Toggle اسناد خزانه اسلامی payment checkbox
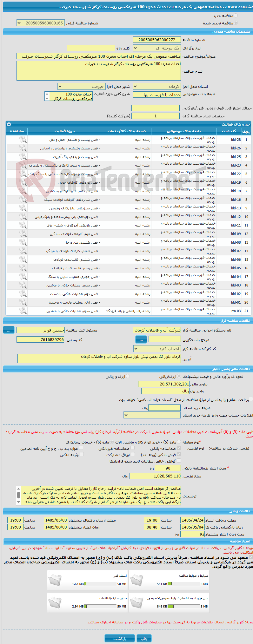Image resolution: width=253 pixels, height=644 pixels. click(x=251, y=399)
